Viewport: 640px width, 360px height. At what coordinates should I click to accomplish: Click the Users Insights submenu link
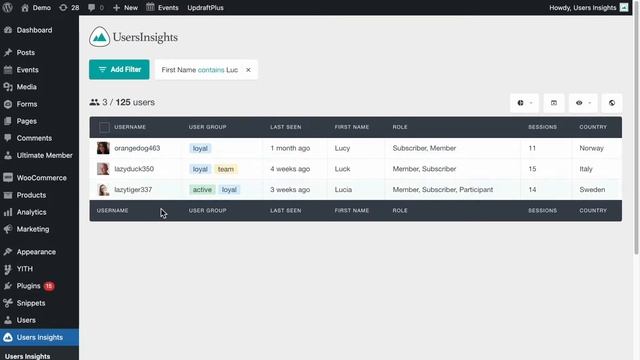[x=27, y=356]
